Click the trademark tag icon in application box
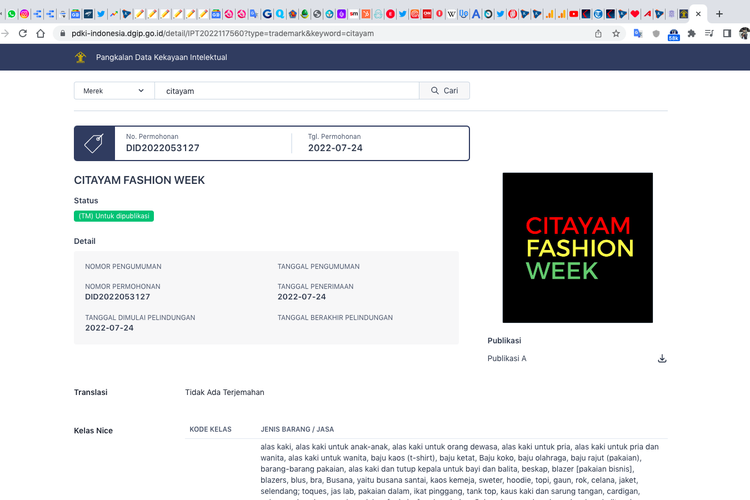Screen dimensions: 750x500 click(x=94, y=143)
